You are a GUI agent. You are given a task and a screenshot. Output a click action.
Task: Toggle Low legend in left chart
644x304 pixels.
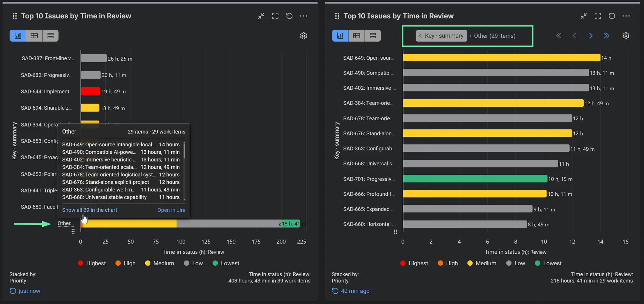pos(194,263)
